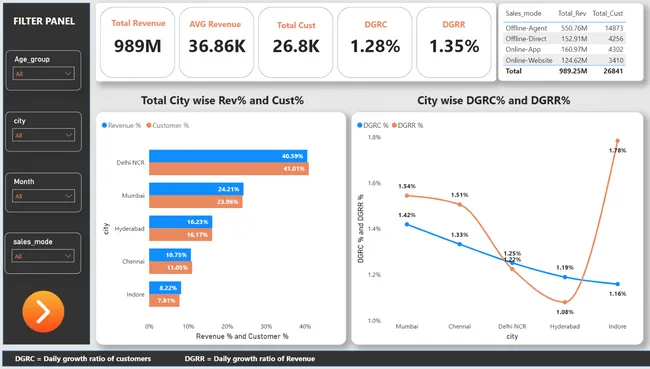The height and width of the screenshot is (369, 650).
Task: Select the Online-Website table row
Action: (x=565, y=60)
